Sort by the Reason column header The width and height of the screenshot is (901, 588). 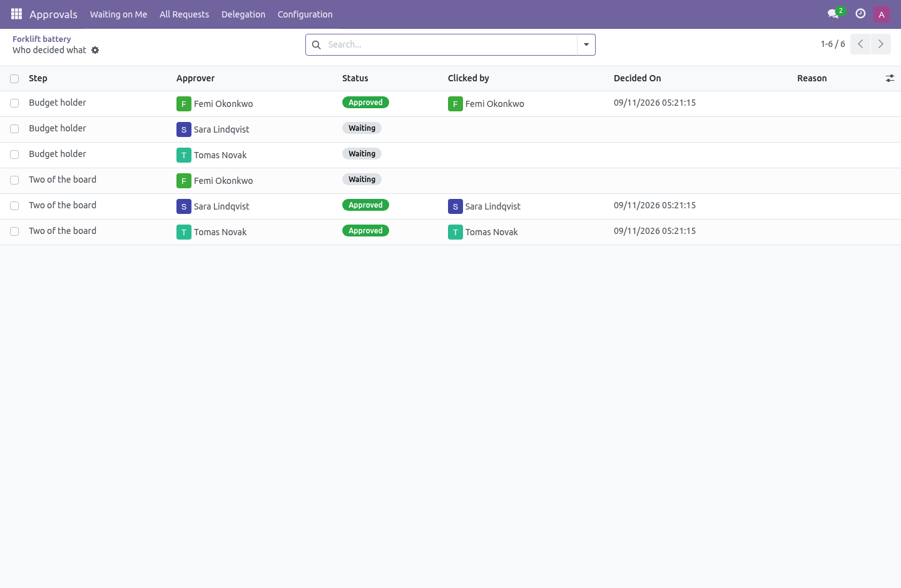(812, 78)
